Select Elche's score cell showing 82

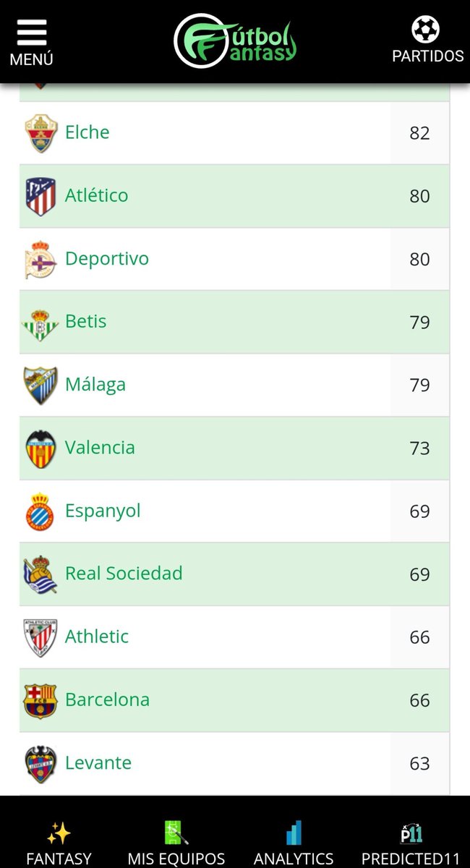click(419, 133)
